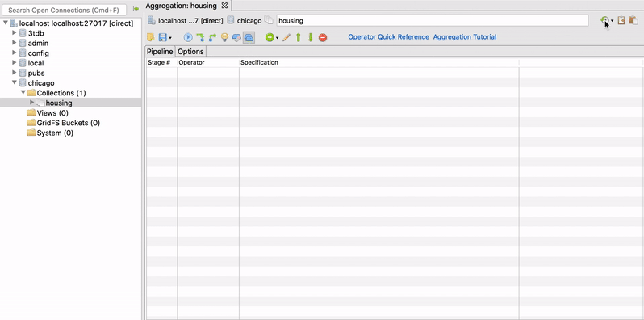Expand the local database node
Viewport: 644px width, 320px height.
pos(15,62)
